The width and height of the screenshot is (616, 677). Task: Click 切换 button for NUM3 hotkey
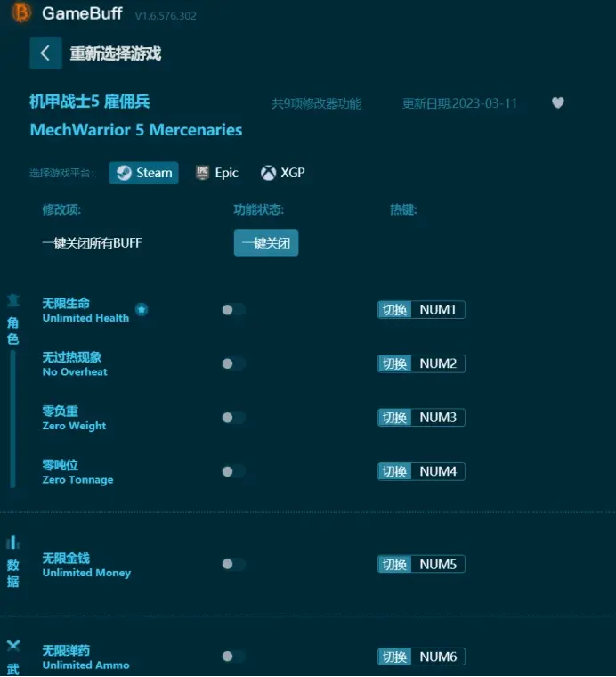point(394,418)
